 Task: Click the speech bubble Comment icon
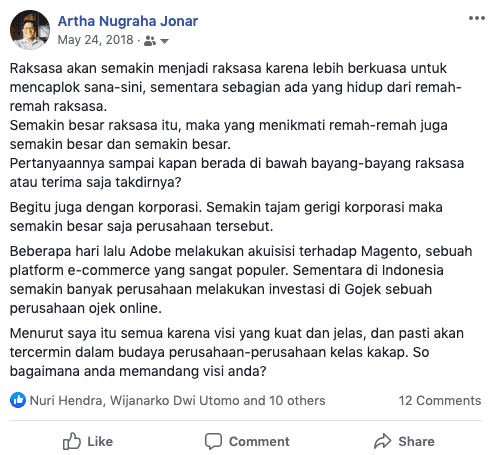pyautogui.click(x=213, y=441)
